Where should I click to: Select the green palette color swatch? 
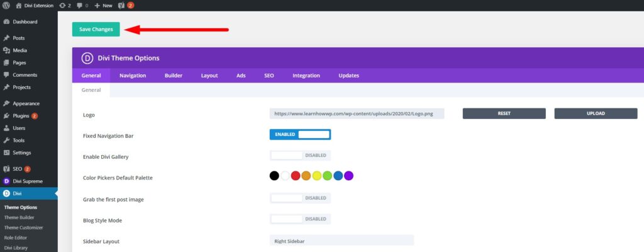327,176
